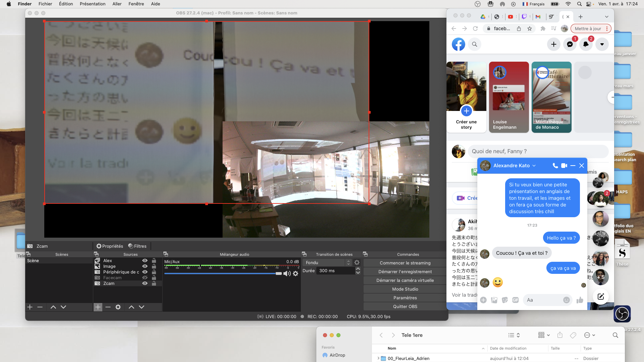Start a video call with Alexandre Kato
This screenshot has height=362, width=644.
[x=564, y=166]
